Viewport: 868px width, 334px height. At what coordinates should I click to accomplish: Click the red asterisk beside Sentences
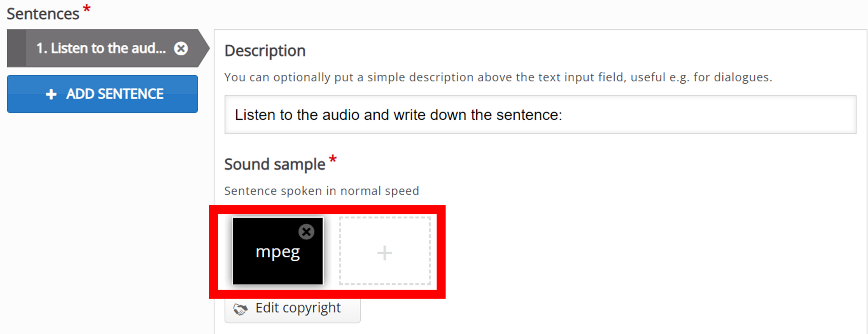[87, 8]
